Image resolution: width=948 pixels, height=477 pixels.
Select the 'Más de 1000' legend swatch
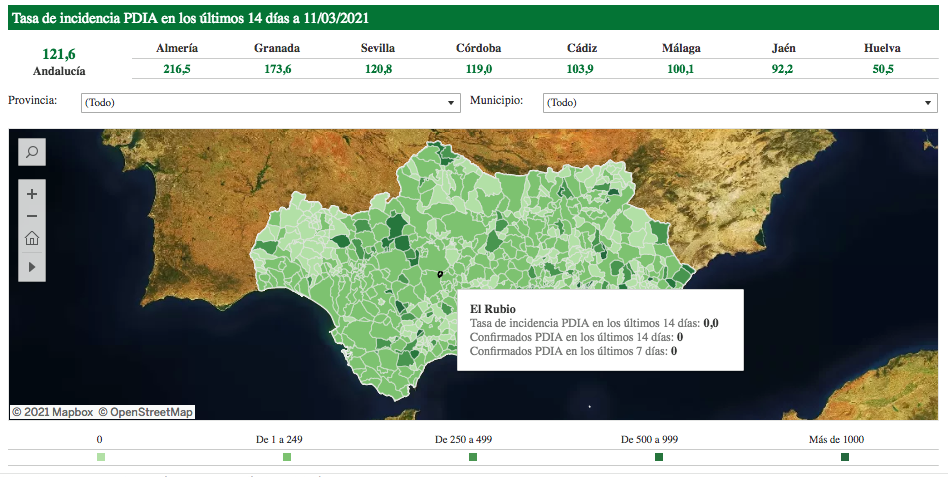(845, 457)
